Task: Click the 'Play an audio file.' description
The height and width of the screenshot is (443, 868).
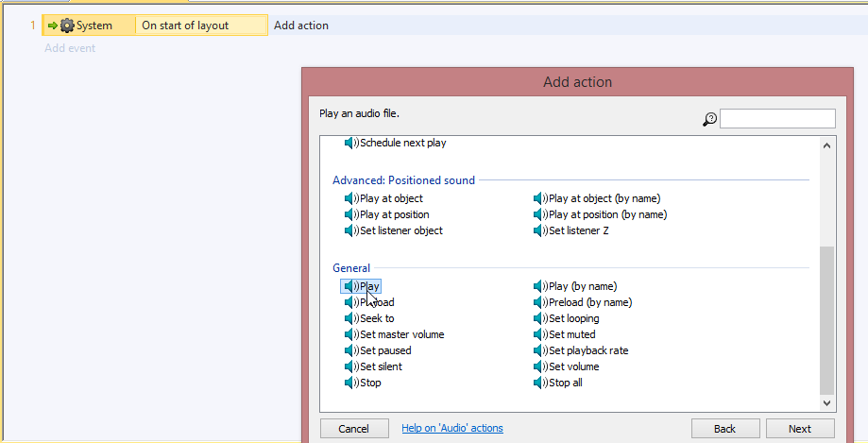Action: pyautogui.click(x=359, y=113)
